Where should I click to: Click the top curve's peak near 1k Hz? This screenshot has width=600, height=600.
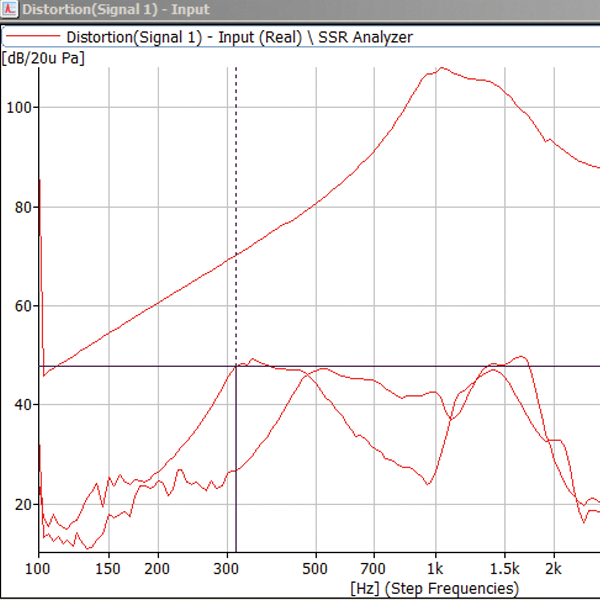click(441, 69)
